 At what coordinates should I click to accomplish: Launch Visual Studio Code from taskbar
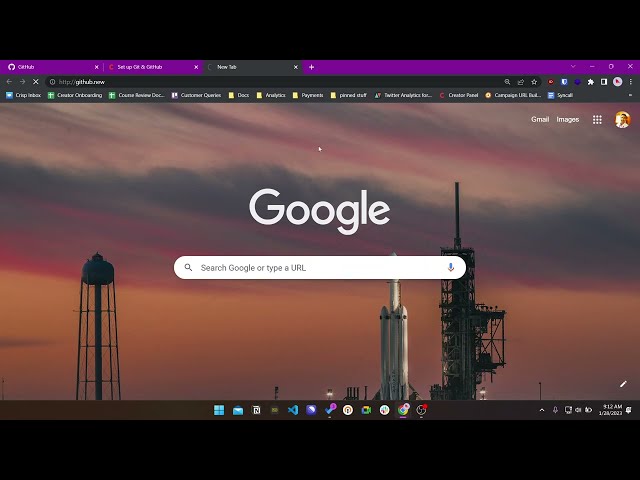coord(293,410)
